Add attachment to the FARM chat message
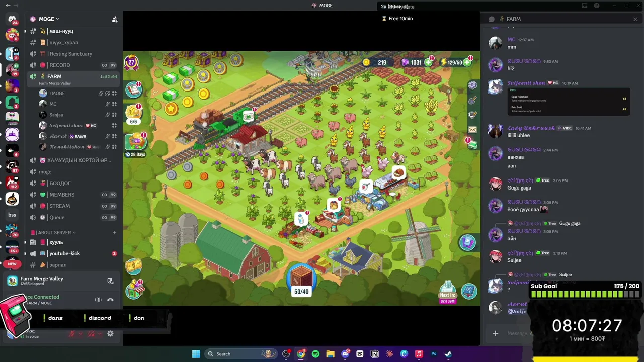Screen dimensions: 644x362 pos(496,333)
